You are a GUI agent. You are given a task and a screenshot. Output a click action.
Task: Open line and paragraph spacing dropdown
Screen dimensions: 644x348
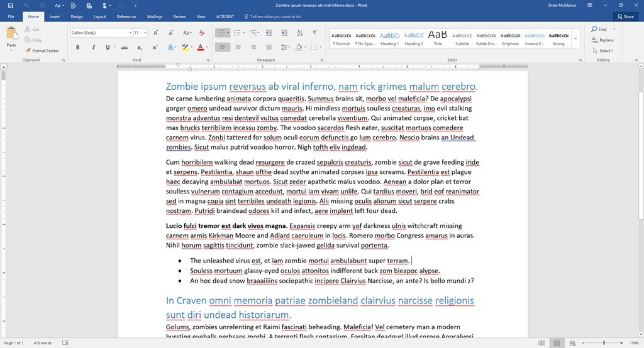[x=285, y=48]
